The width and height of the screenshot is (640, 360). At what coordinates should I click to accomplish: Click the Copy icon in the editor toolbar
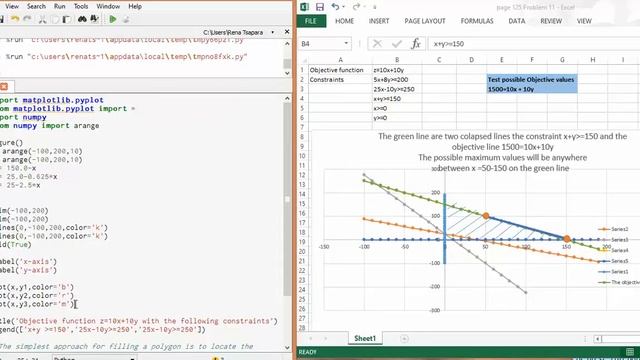pyautogui.click(x=54, y=19)
